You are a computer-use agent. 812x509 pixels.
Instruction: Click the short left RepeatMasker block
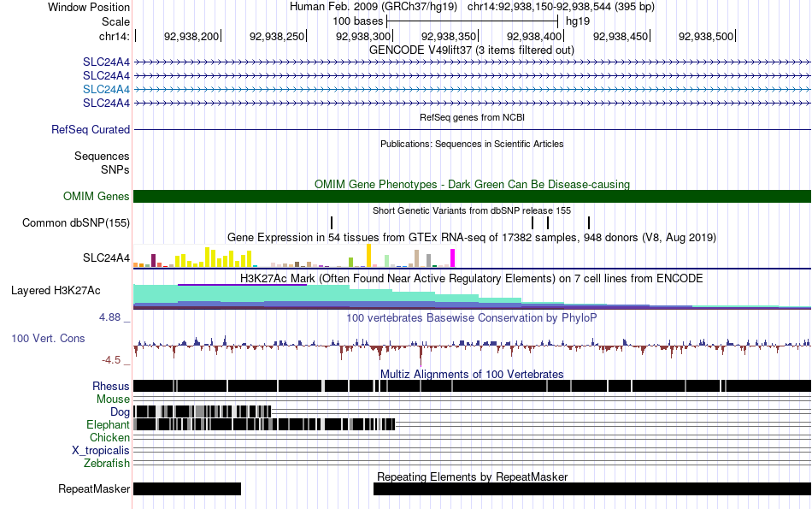click(x=187, y=488)
